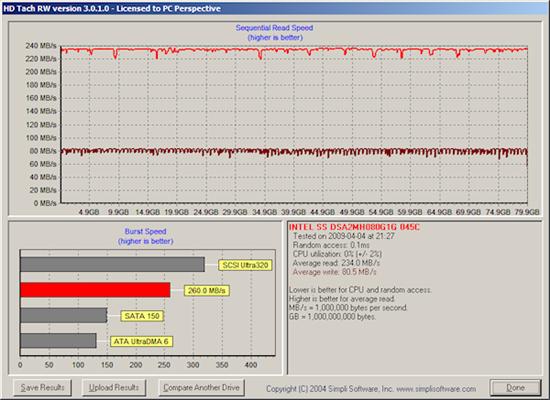Click the 260.0 MB/s yellow label
Image resolution: width=550 pixels, height=400 pixels.
207,291
